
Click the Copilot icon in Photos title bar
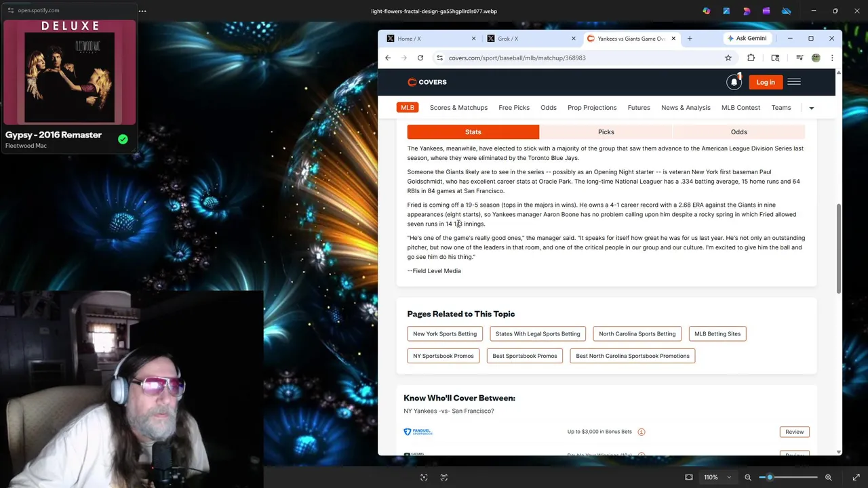[x=707, y=11]
